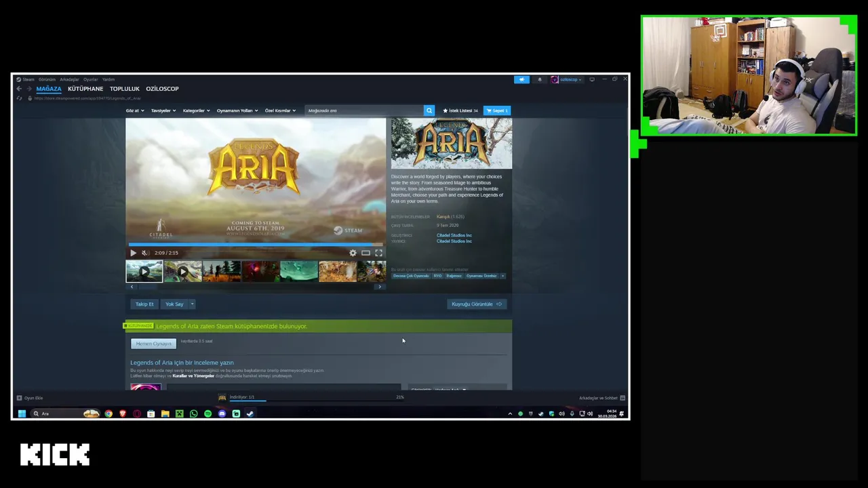Open İstek Listesi wishlist
The image size is (868, 488).
(x=460, y=110)
